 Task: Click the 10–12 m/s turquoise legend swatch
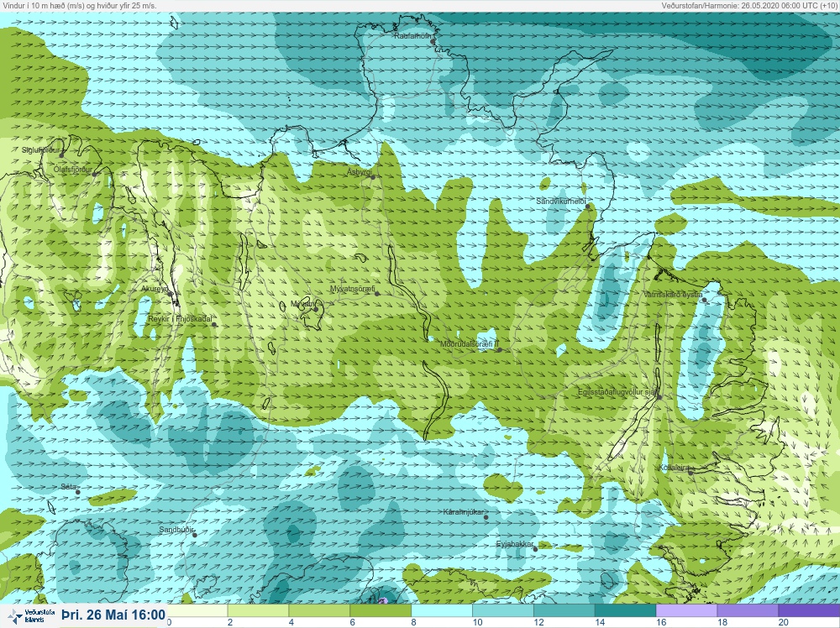pos(503,610)
